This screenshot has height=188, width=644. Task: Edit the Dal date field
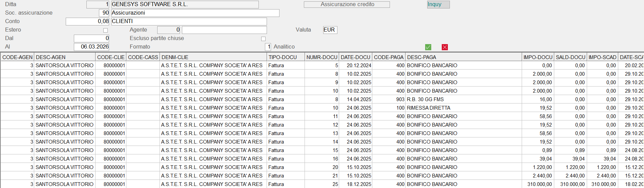[91, 38]
